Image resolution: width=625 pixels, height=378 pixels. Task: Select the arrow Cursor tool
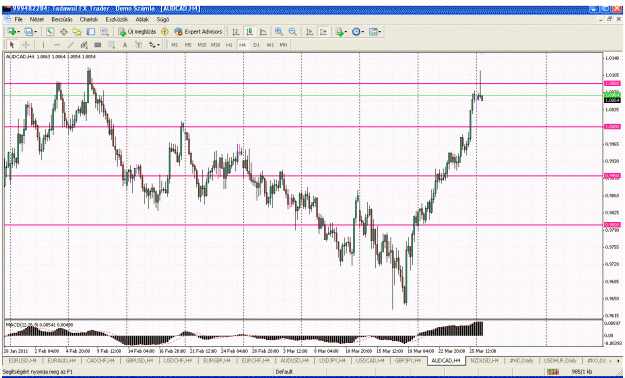click(x=12, y=45)
